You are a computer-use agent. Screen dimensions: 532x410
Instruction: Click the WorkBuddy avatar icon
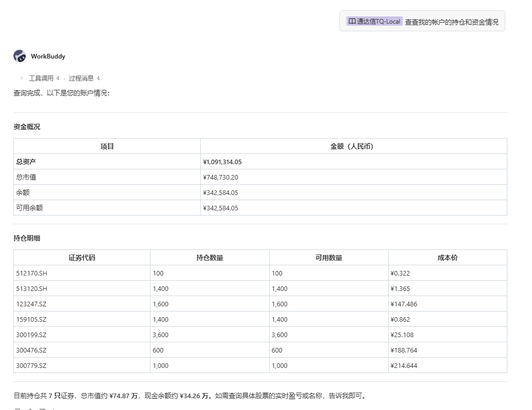click(20, 56)
